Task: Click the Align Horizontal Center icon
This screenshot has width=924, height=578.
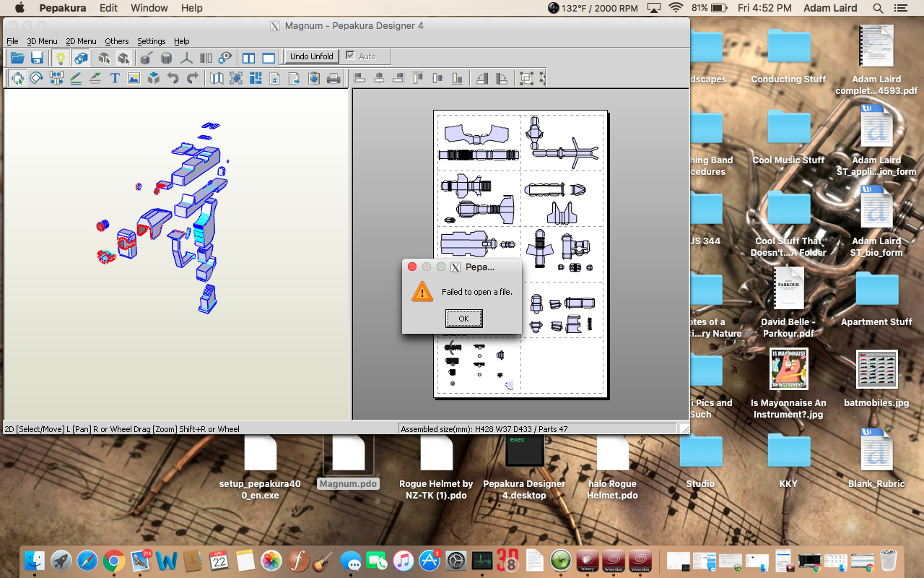Action: click(378, 78)
